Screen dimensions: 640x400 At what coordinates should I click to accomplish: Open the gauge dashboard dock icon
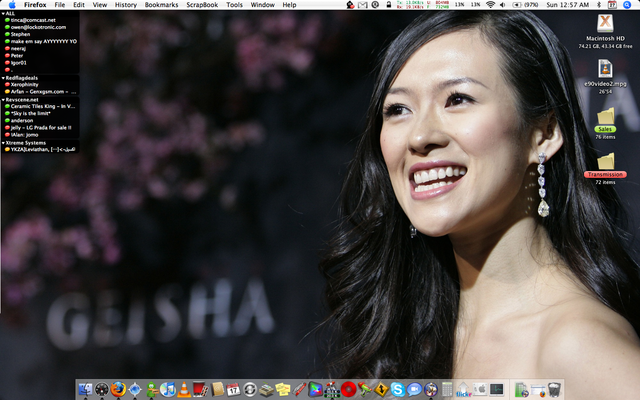pyautogui.click(x=102, y=389)
